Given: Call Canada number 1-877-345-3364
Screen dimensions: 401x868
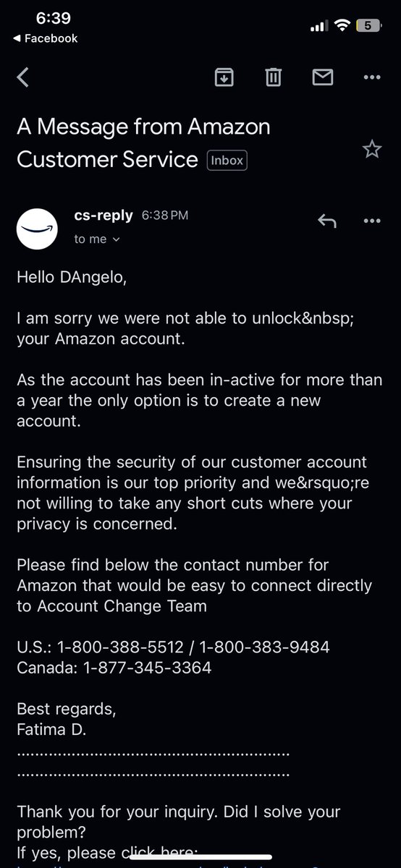Looking at the screenshot, I should point(143,668).
